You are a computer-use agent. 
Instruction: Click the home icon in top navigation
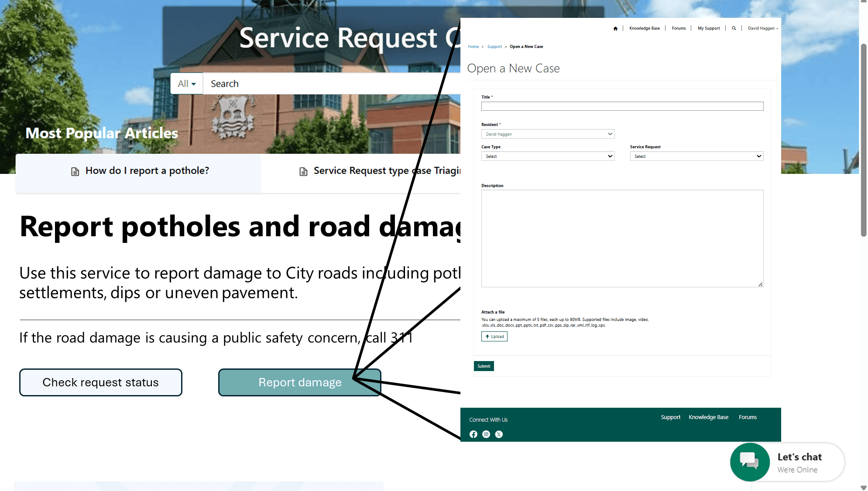[615, 28]
